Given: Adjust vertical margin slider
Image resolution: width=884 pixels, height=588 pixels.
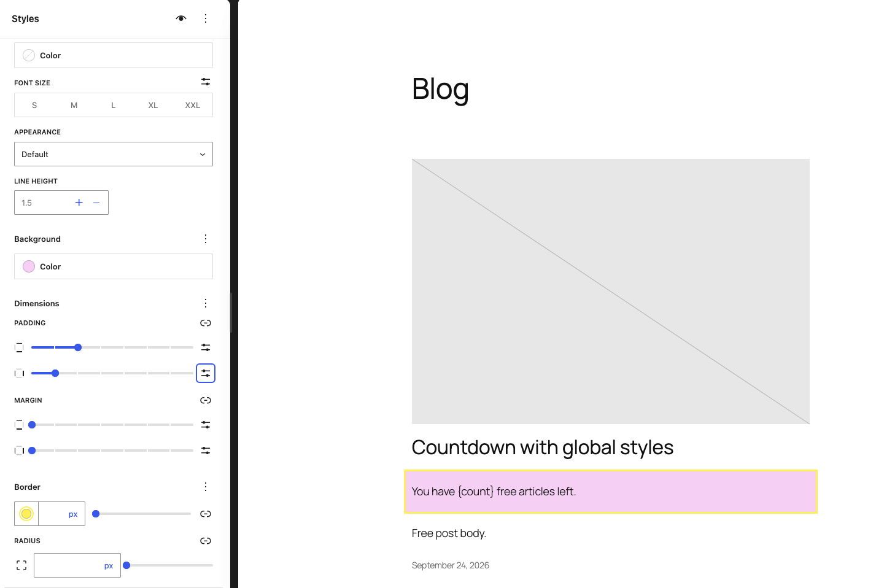Looking at the screenshot, I should tap(112, 425).
